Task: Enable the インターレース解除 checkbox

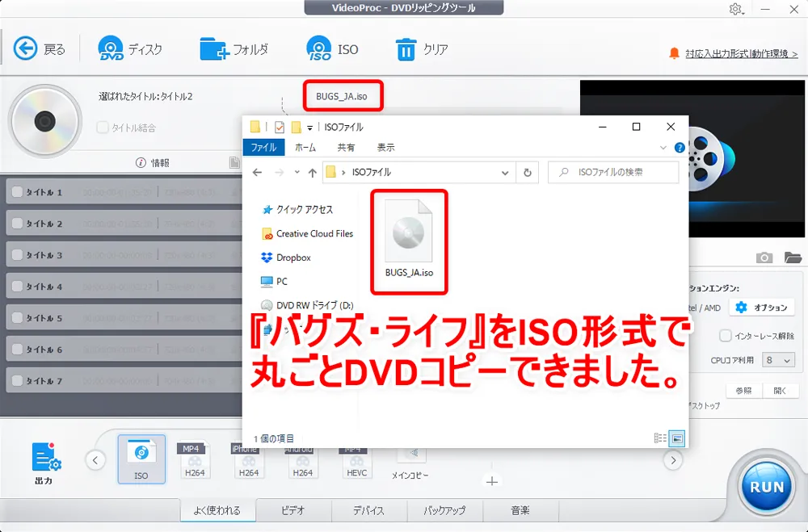Action: [726, 336]
